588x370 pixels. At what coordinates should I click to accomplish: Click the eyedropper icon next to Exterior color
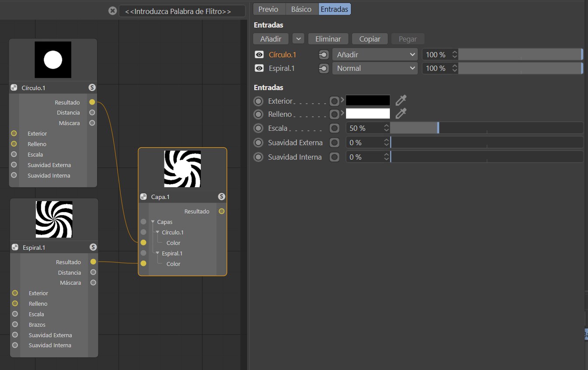400,101
